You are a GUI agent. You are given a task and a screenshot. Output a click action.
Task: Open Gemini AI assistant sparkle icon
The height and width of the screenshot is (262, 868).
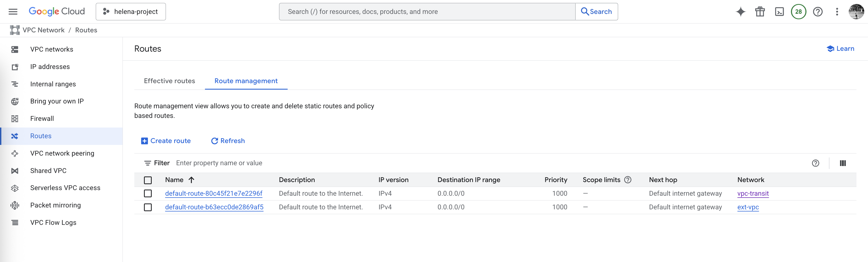pos(740,12)
